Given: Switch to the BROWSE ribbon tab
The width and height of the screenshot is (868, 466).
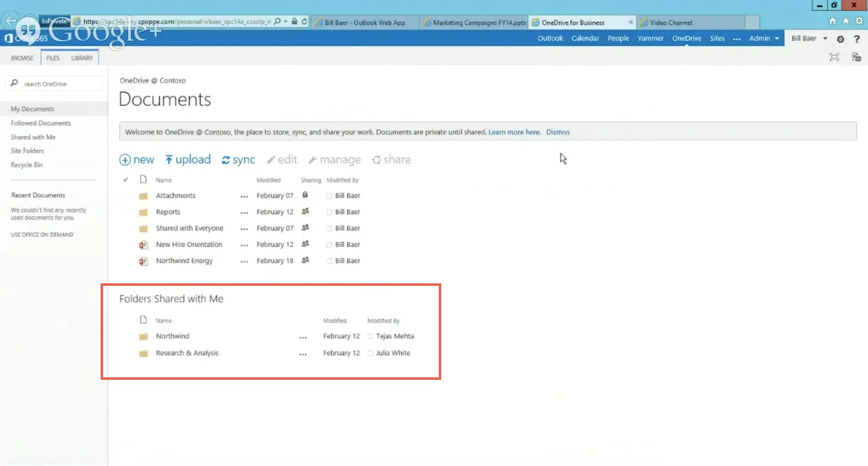Looking at the screenshot, I should point(22,58).
